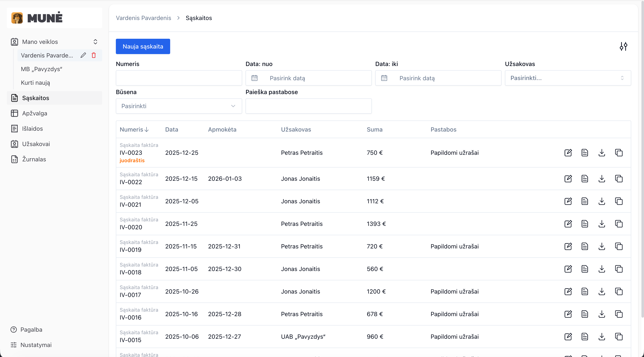
Task: Click the delete icon next to Vardenis Pavarde...
Action: click(93, 55)
